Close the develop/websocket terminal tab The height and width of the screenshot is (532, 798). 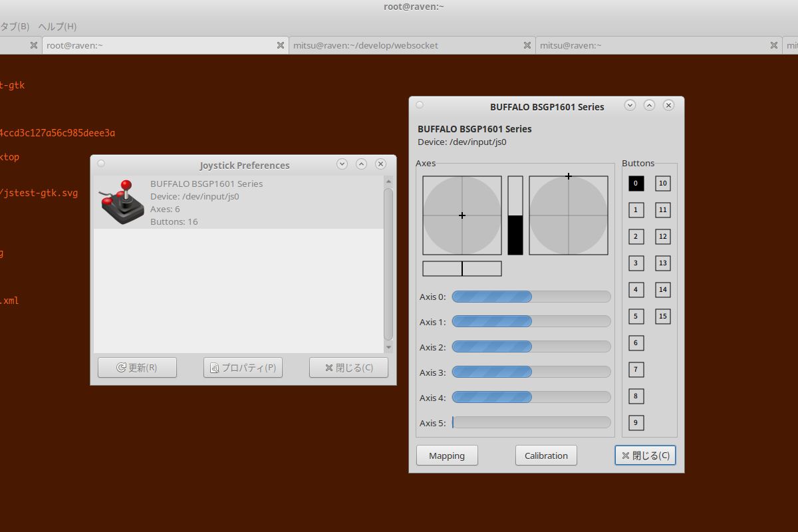527,45
